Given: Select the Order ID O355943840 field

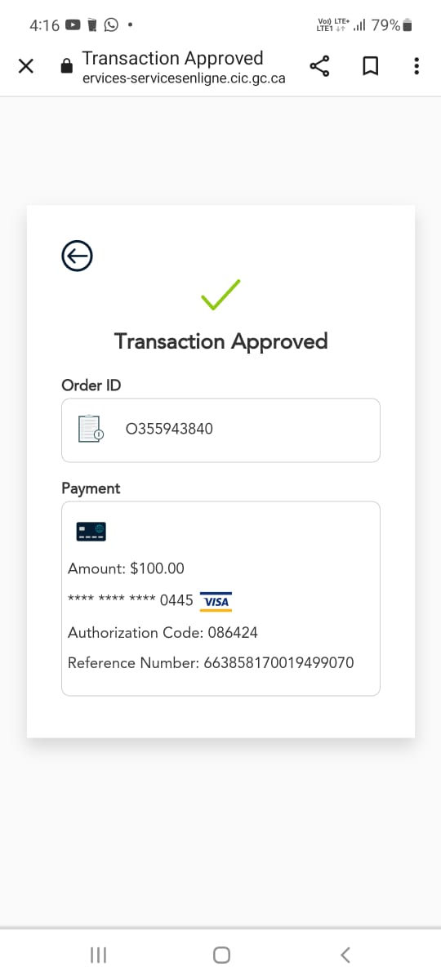Looking at the screenshot, I should 220,430.
